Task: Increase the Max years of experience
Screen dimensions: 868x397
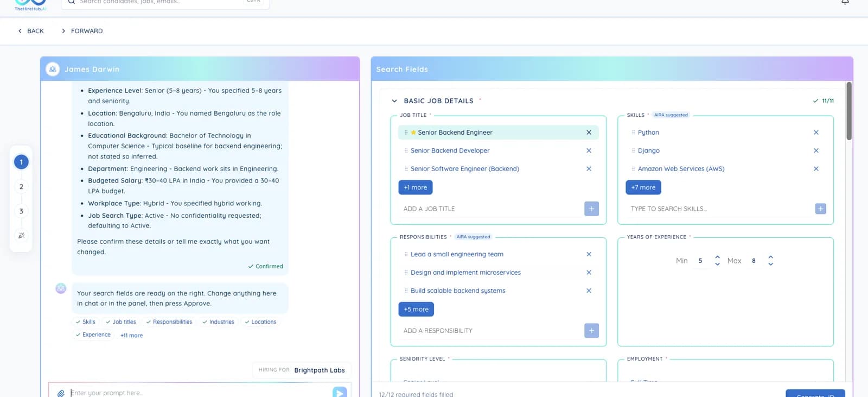Action: click(770, 257)
